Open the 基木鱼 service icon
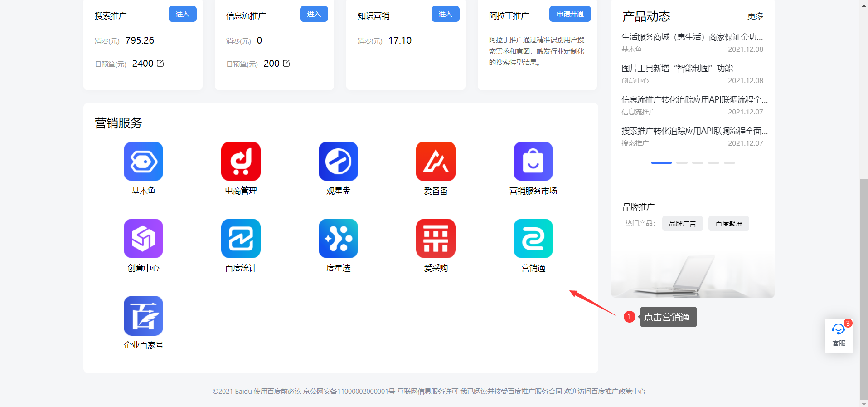 [143, 161]
